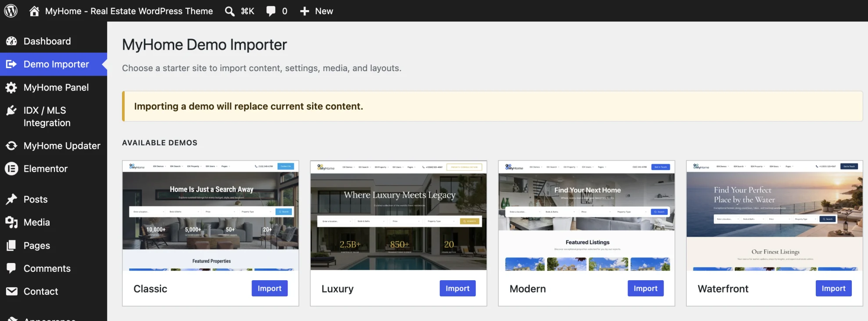Import the Modern demo

pyautogui.click(x=646, y=289)
